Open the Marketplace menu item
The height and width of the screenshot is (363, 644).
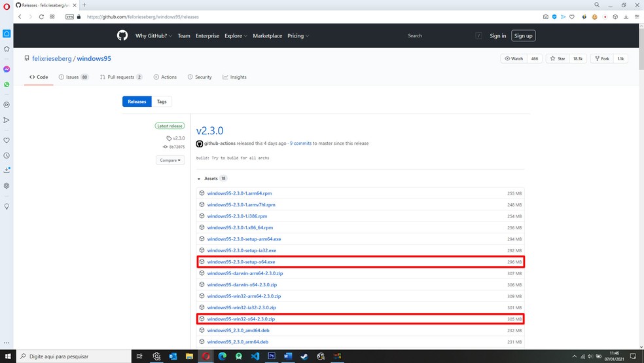[268, 36]
